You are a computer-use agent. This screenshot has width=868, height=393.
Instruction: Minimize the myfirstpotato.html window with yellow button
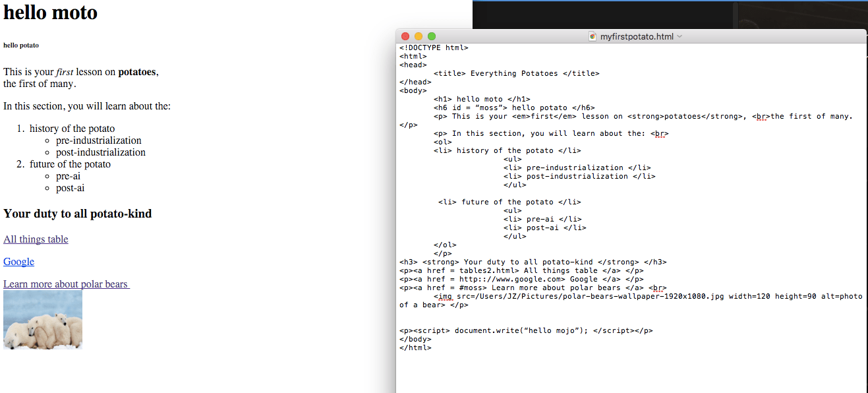click(419, 36)
